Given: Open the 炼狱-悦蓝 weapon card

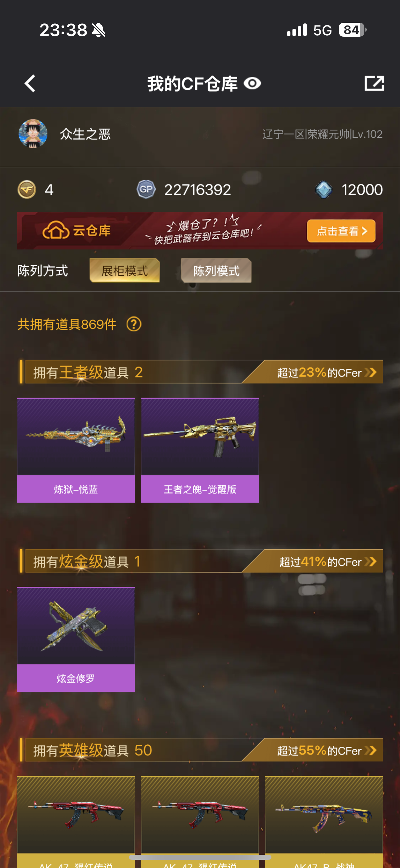Looking at the screenshot, I should tap(76, 450).
